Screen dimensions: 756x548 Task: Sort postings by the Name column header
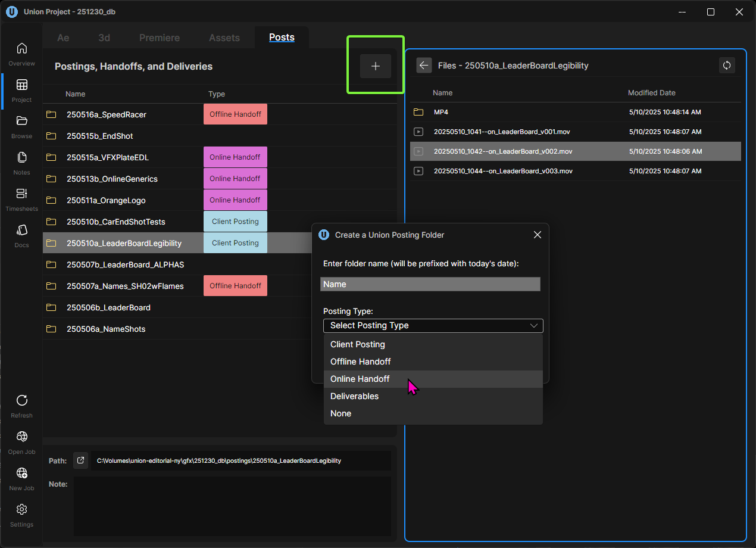[x=76, y=94]
